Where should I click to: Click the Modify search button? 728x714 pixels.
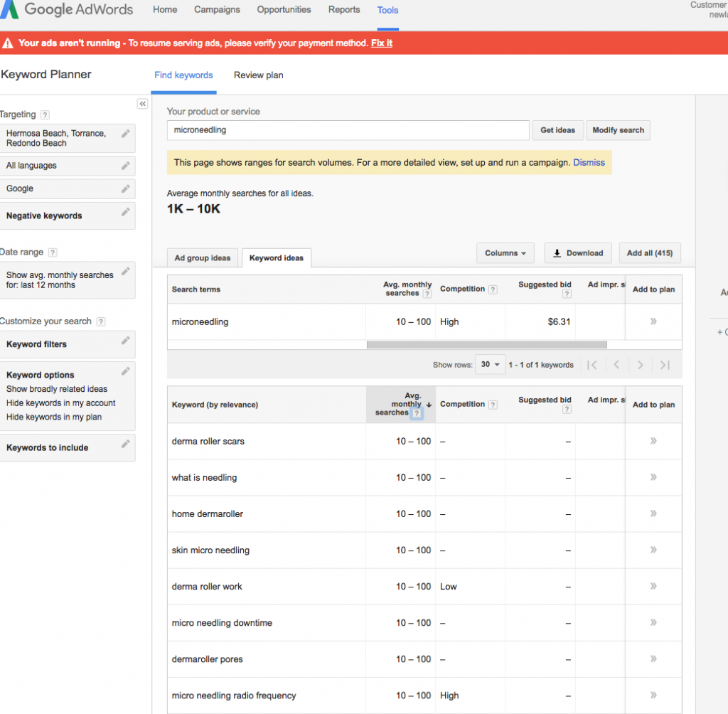(x=618, y=130)
